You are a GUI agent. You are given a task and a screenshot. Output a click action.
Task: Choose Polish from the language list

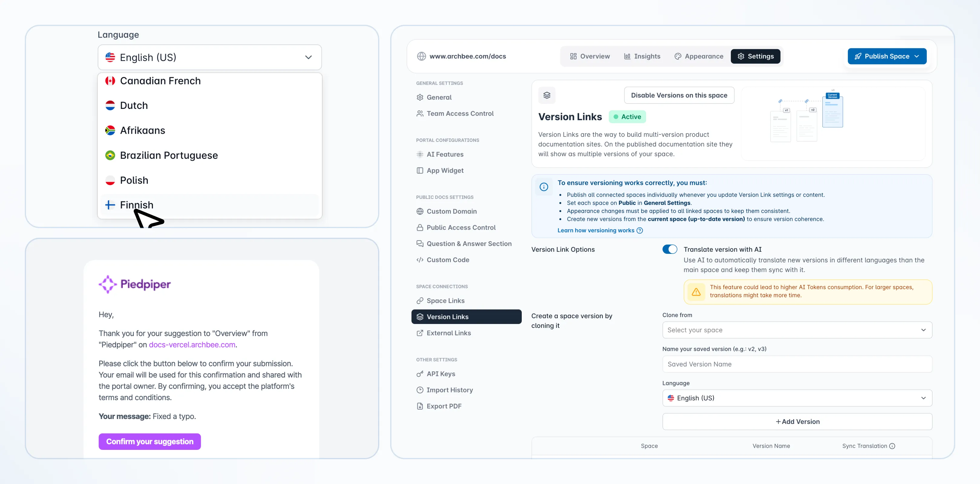pyautogui.click(x=210, y=180)
